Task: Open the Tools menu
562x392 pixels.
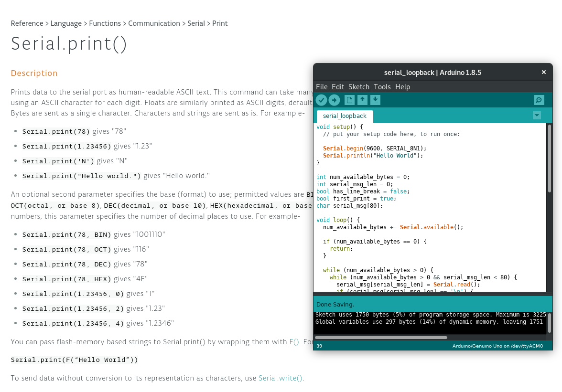Action: click(382, 87)
